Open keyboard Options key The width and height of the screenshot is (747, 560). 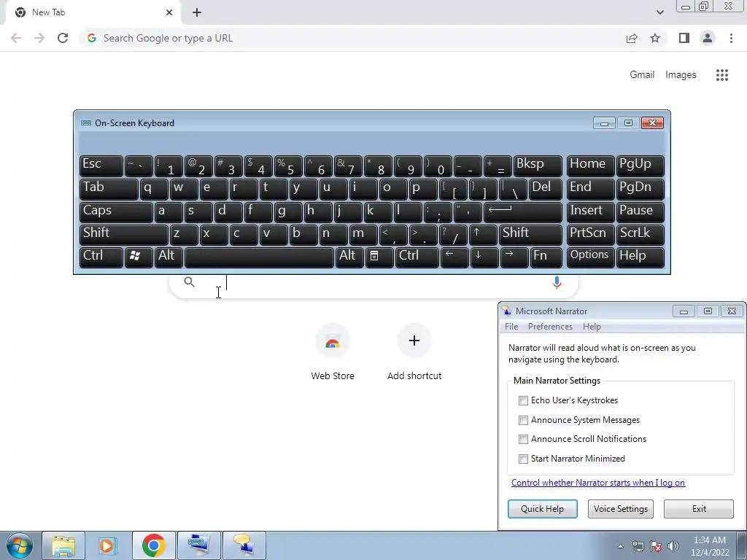point(589,257)
